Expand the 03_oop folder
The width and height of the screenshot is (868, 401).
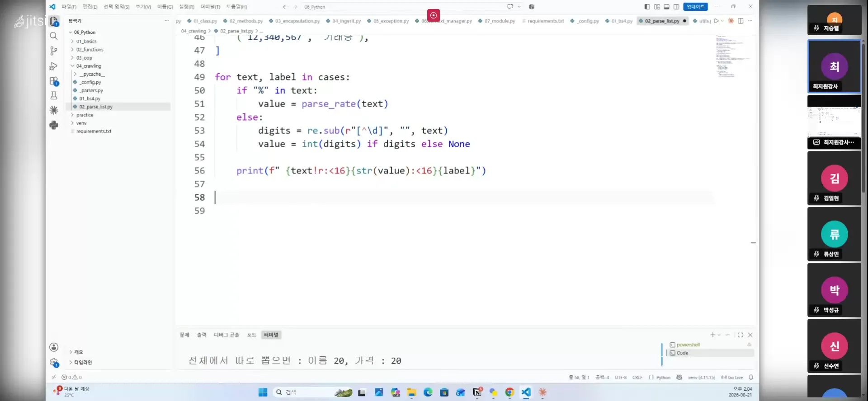point(84,57)
